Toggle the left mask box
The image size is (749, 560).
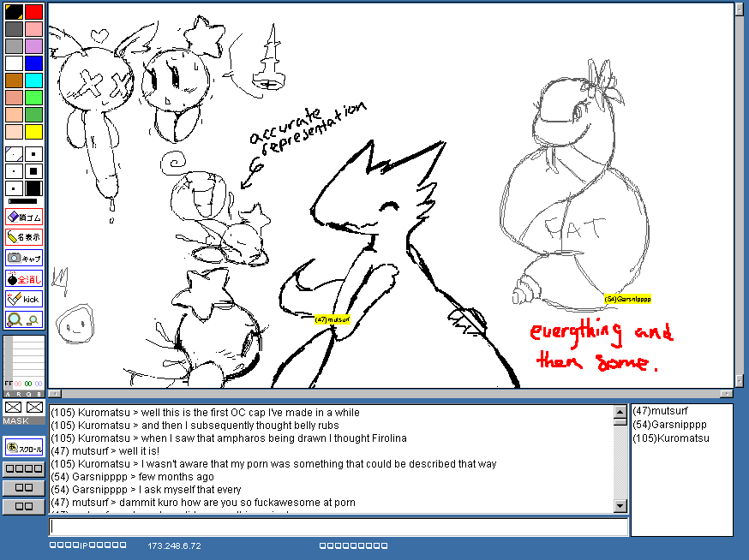coord(14,408)
